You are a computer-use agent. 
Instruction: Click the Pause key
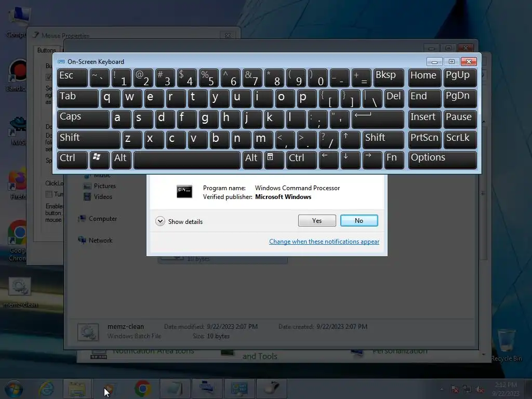click(460, 119)
